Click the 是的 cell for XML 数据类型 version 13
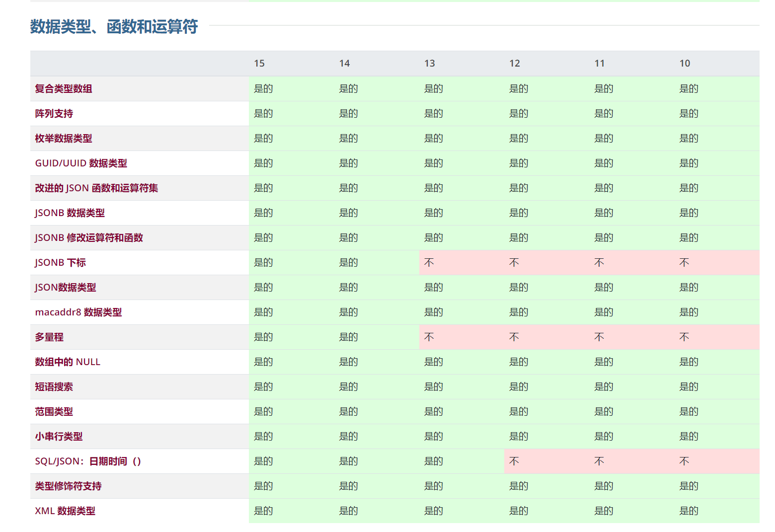The width and height of the screenshot is (775, 532). coord(462,511)
